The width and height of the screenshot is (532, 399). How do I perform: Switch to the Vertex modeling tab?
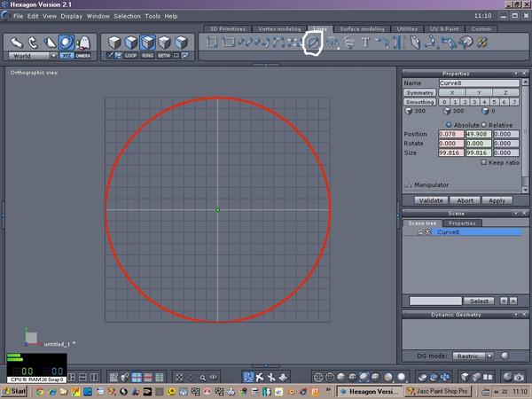tap(279, 29)
